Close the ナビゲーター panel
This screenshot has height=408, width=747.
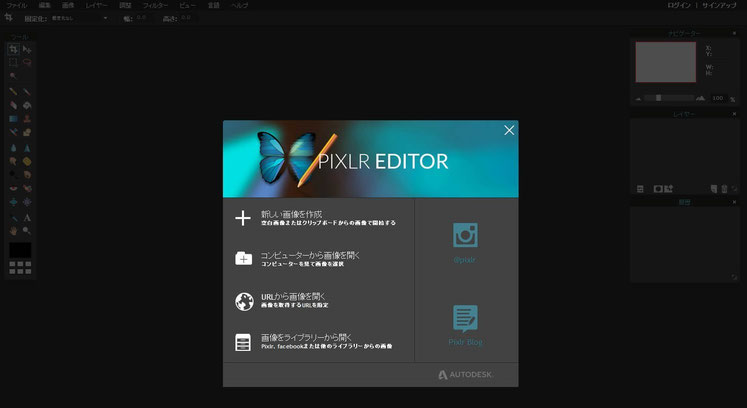click(x=734, y=33)
